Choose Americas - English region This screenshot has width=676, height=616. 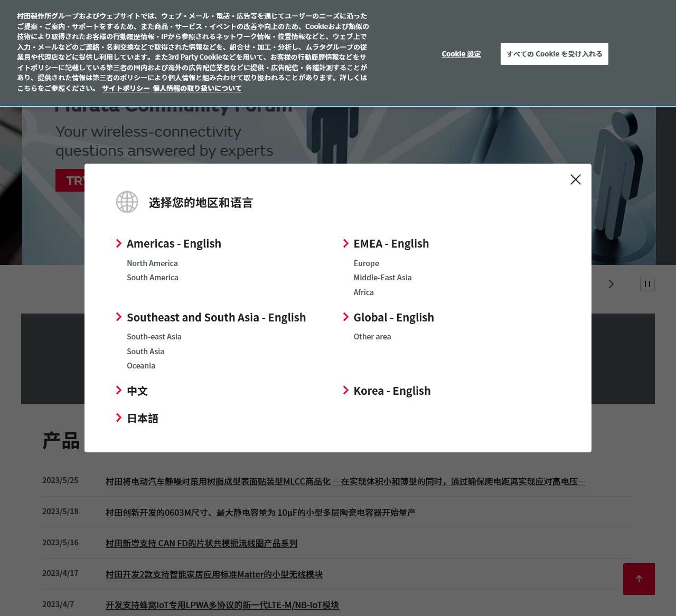pyautogui.click(x=174, y=243)
